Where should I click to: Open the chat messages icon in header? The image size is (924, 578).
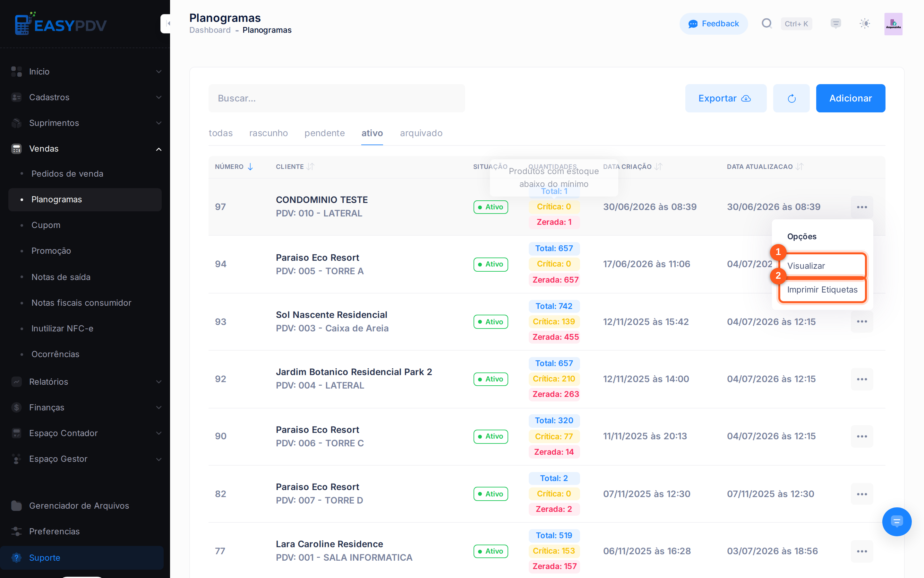click(x=836, y=24)
